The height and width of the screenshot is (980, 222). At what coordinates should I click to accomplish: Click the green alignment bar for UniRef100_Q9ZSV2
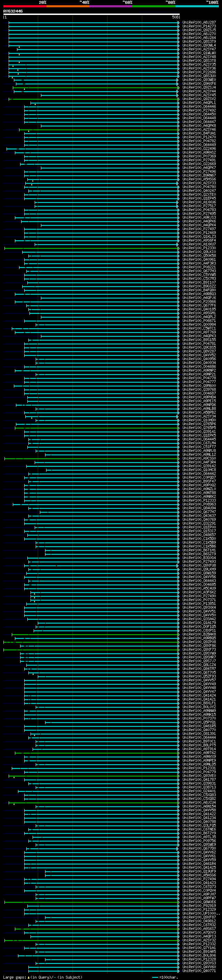click(x=94, y=99)
